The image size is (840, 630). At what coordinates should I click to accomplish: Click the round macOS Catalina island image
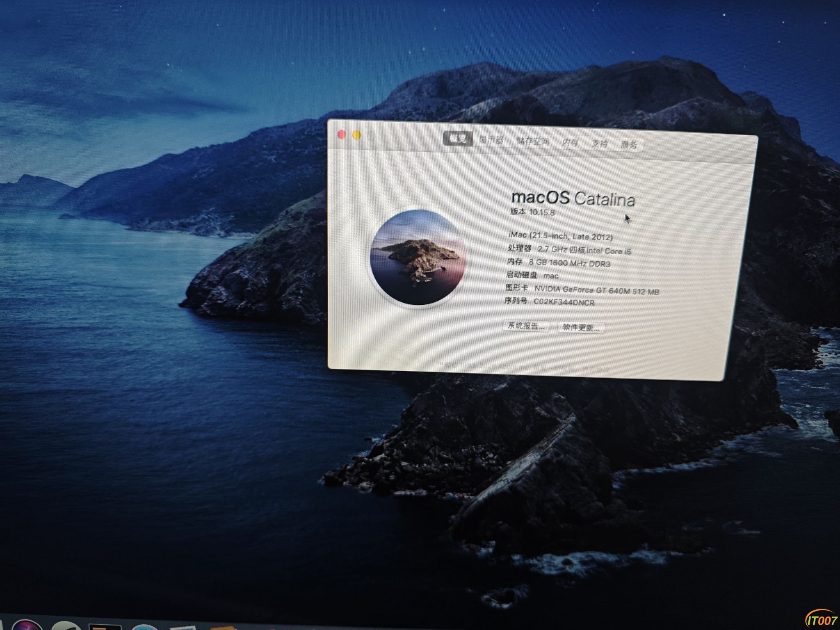tap(418, 257)
